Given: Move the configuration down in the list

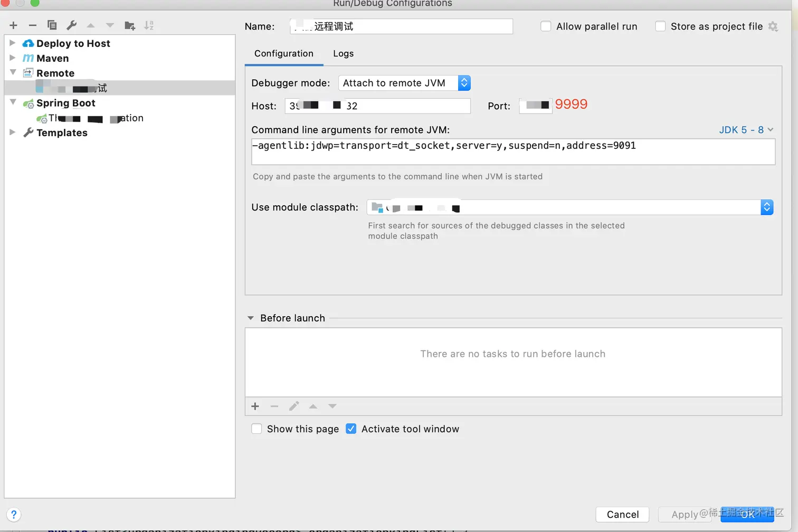Looking at the screenshot, I should (110, 25).
